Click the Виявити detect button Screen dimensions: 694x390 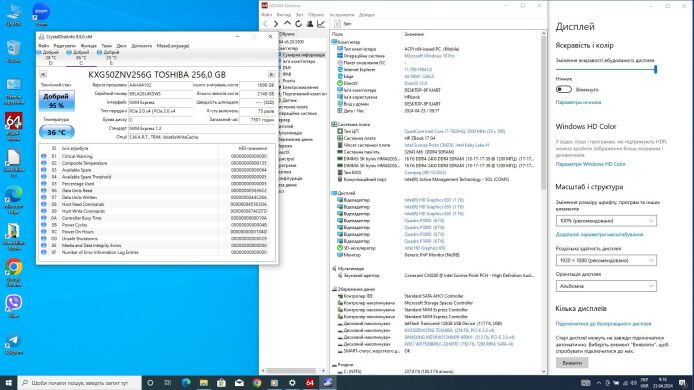572,363
